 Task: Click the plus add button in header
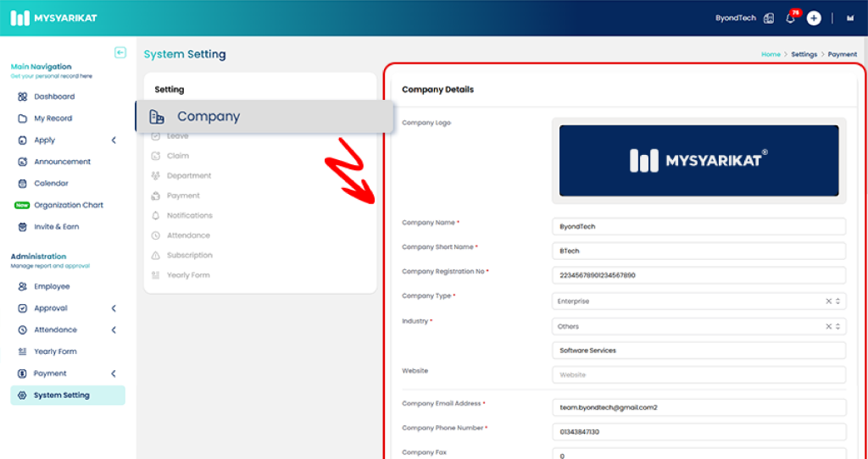814,19
